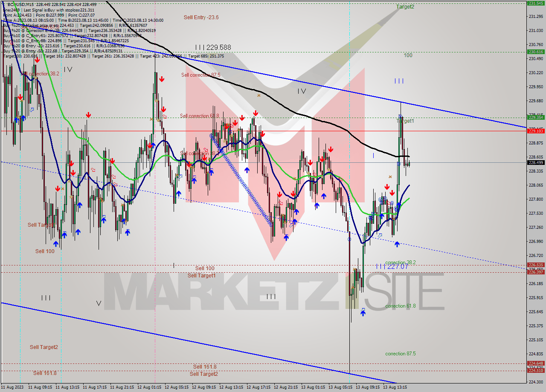
Task: Click the 230.220 price axis value
Action: (x=535, y=73)
